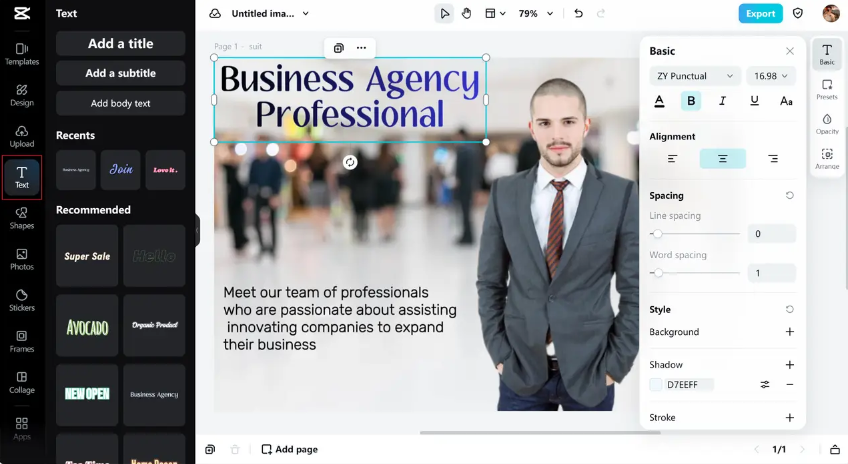848x464 pixels.
Task: Click Add a subtitle button
Action: click(121, 73)
